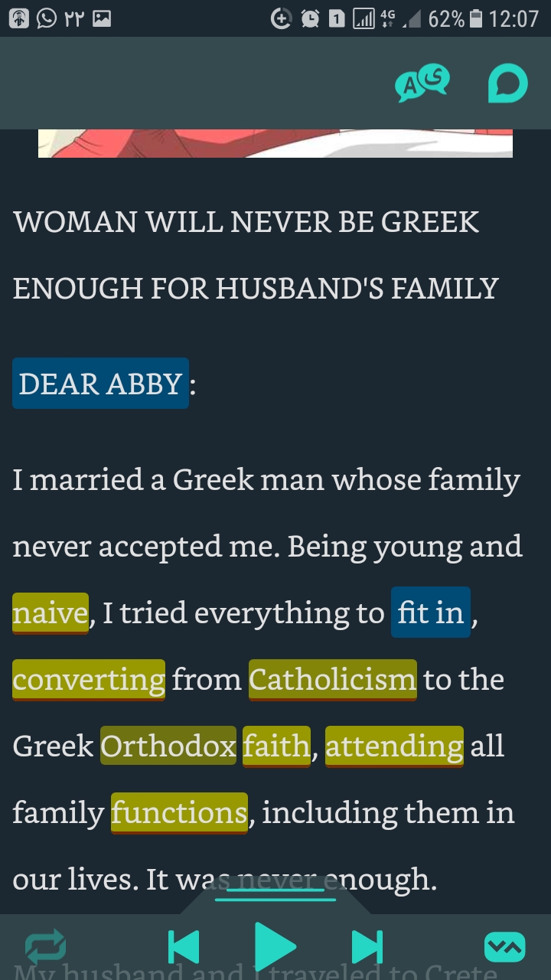Tap the highlighted word converting

pos(89,679)
